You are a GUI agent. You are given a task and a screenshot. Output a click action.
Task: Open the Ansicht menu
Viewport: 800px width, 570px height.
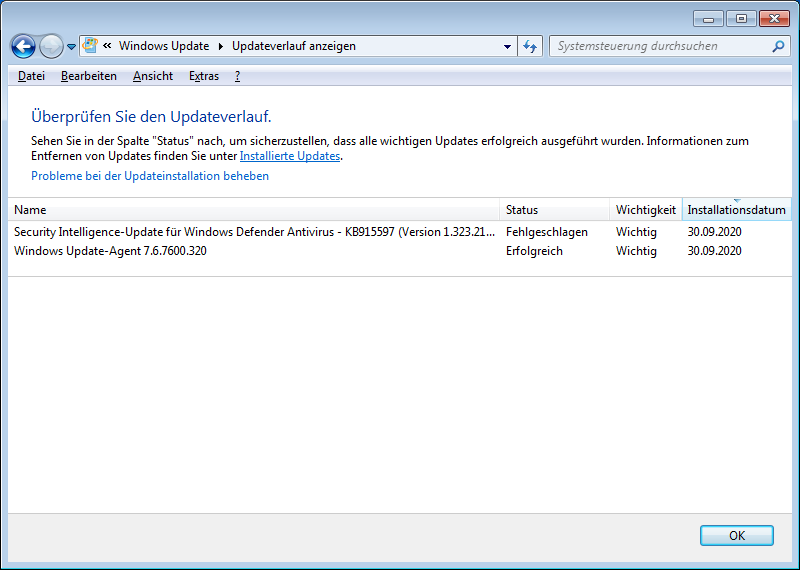[x=153, y=76]
